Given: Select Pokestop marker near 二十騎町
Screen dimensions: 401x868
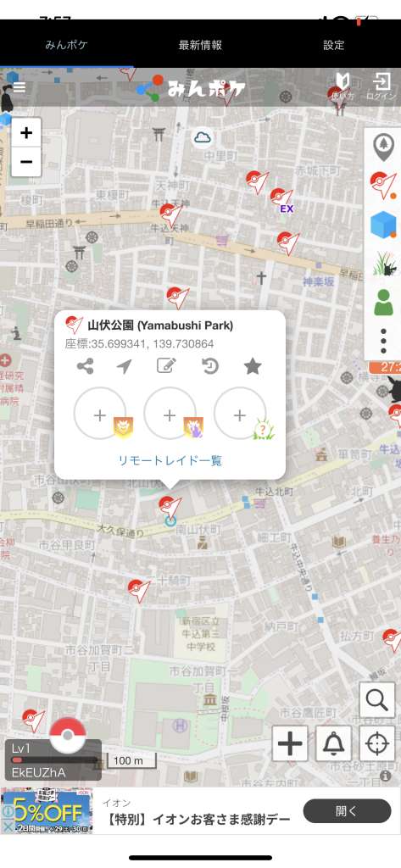Looking at the screenshot, I should (x=138, y=590).
